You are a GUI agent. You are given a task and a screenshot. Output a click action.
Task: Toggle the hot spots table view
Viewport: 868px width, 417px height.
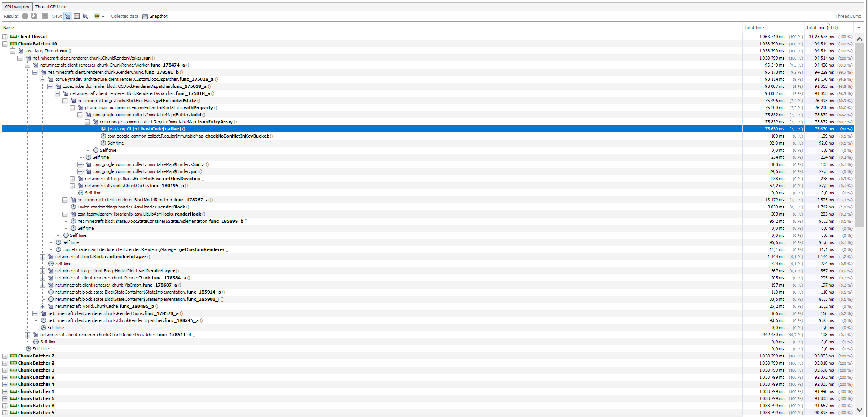[77, 16]
